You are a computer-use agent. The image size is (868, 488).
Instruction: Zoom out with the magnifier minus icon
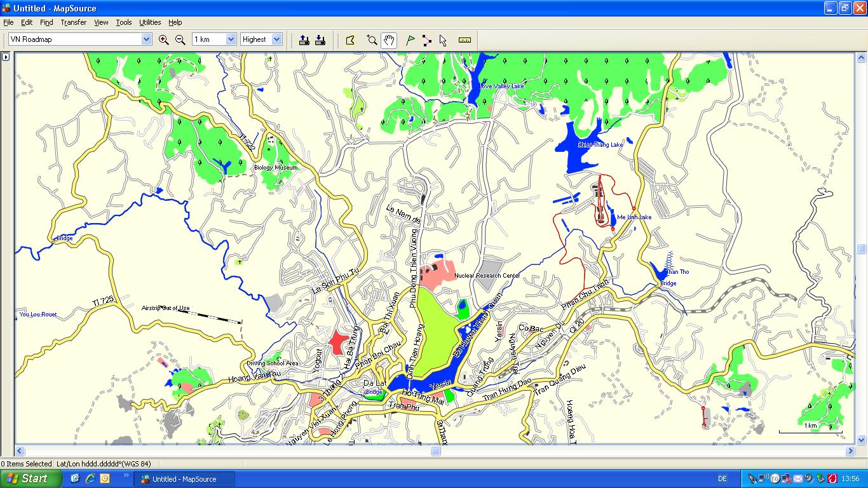point(180,39)
